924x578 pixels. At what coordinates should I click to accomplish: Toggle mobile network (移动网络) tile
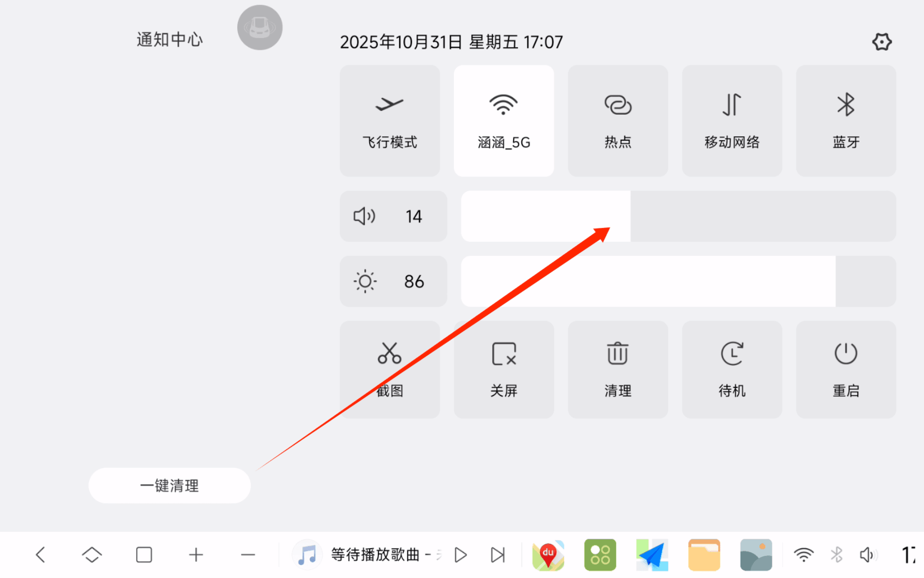tap(731, 120)
